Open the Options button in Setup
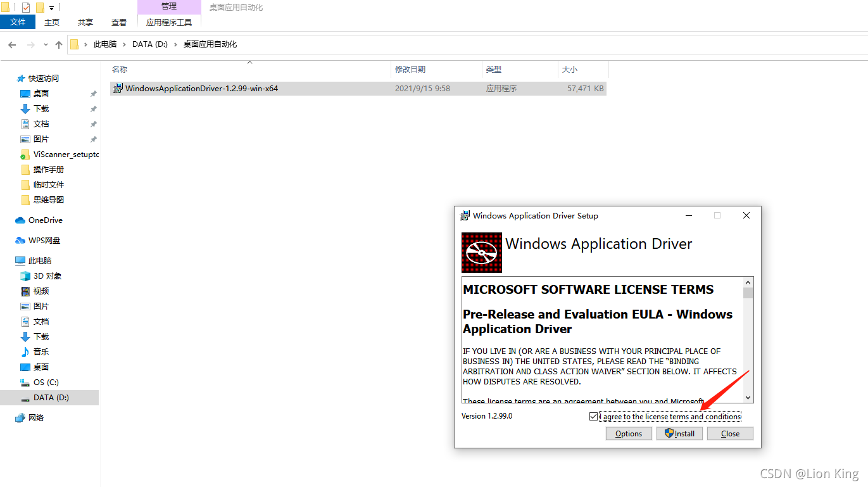The height and width of the screenshot is (487, 868). coord(629,434)
